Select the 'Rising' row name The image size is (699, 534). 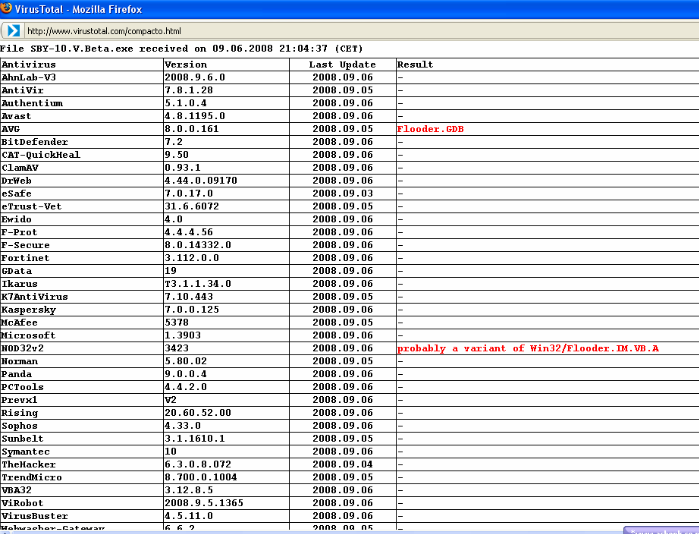click(20, 413)
